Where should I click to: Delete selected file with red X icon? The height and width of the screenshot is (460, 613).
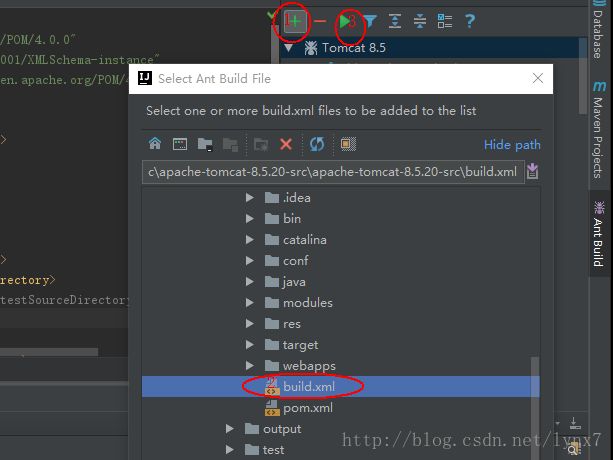tap(286, 144)
